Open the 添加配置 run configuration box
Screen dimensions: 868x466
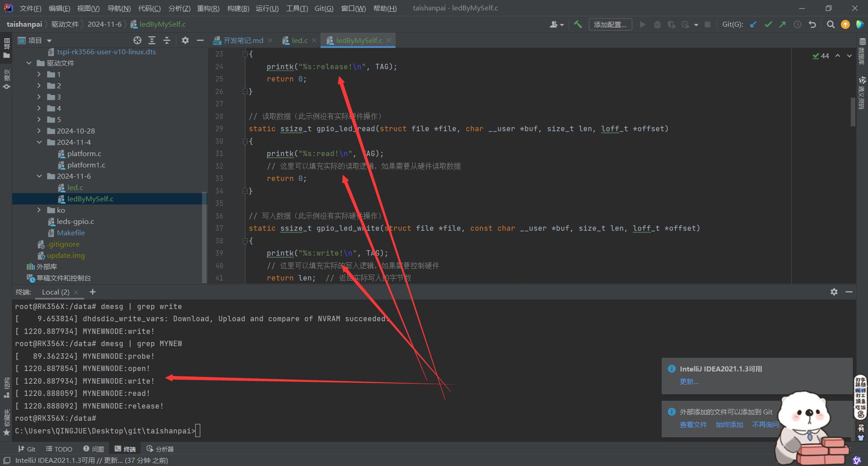(x=610, y=24)
